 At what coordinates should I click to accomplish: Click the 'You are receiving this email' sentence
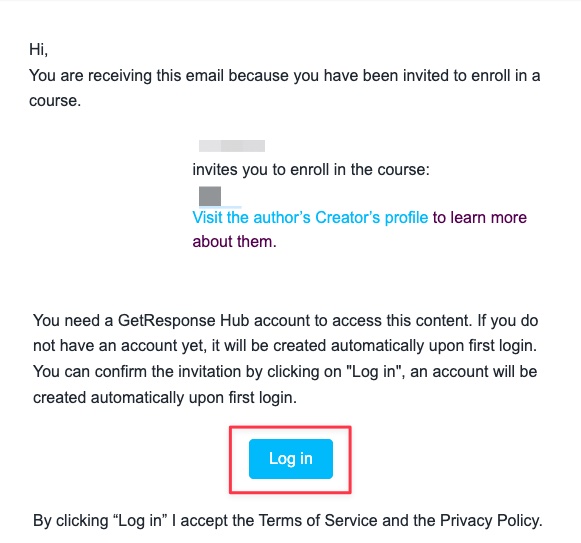coord(285,88)
